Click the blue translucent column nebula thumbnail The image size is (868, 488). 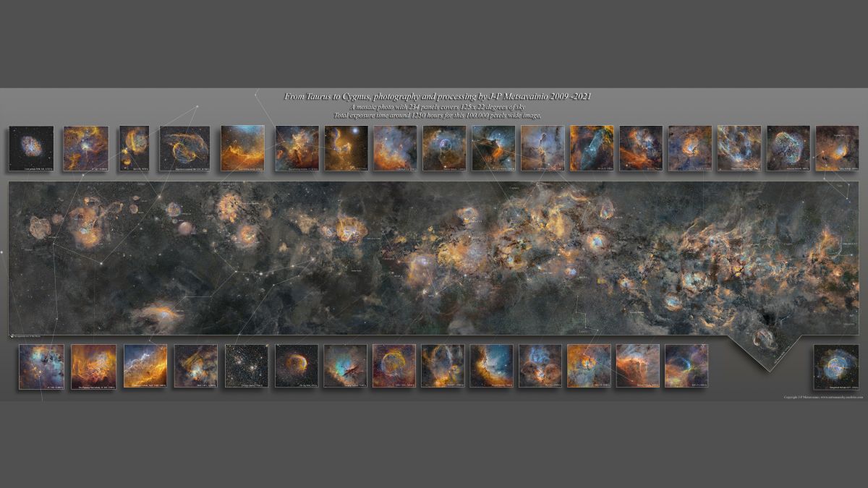point(591,148)
